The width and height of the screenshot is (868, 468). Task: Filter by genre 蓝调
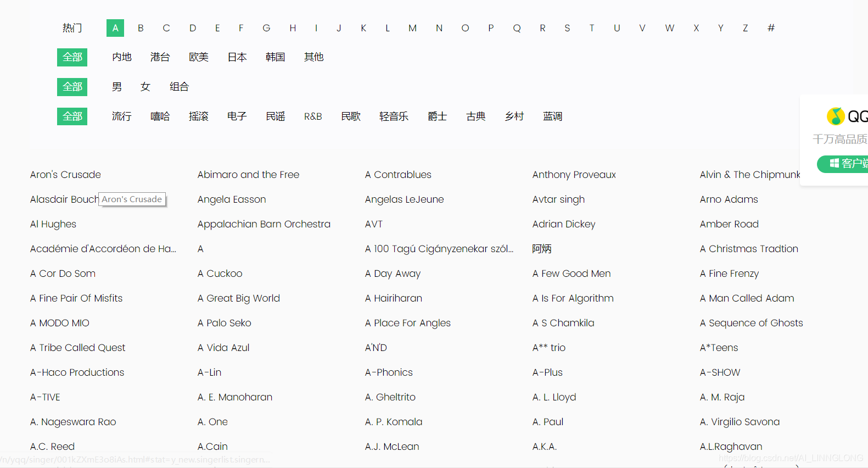[553, 116]
